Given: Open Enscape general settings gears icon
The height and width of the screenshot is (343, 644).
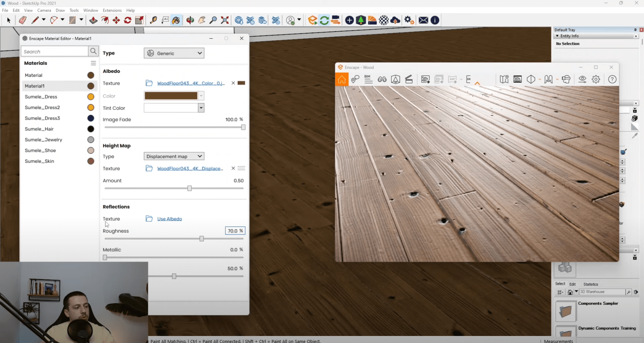Looking at the screenshot, I should [x=409, y=20].
